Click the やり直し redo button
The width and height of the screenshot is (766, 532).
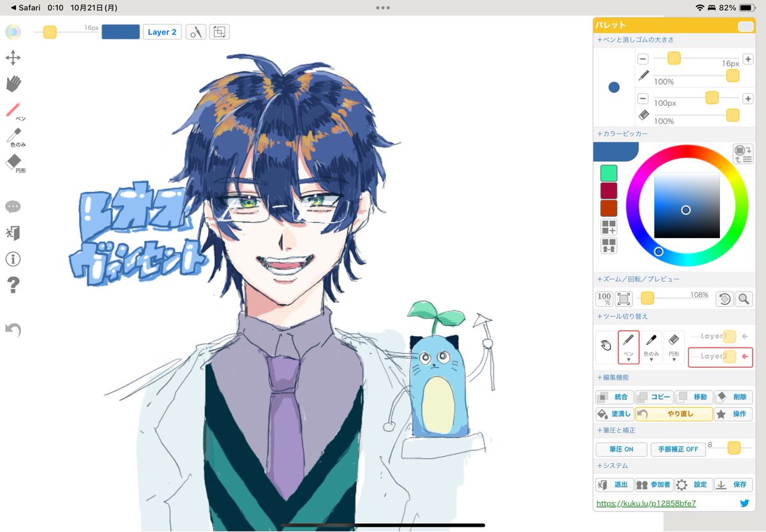point(673,414)
